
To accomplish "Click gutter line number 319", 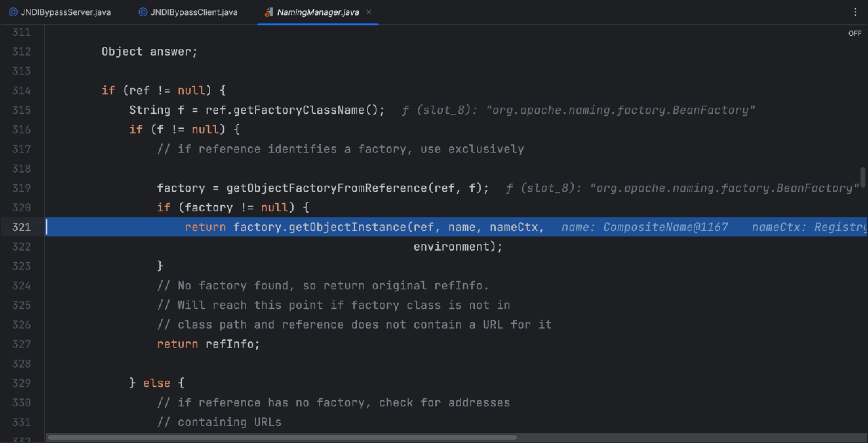I will click(x=21, y=188).
